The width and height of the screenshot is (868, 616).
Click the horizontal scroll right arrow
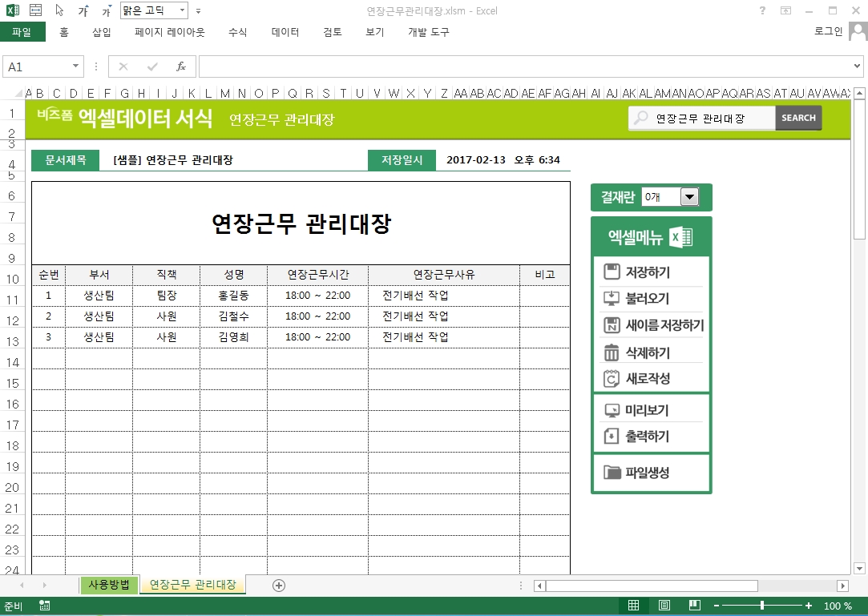pyautogui.click(x=842, y=586)
